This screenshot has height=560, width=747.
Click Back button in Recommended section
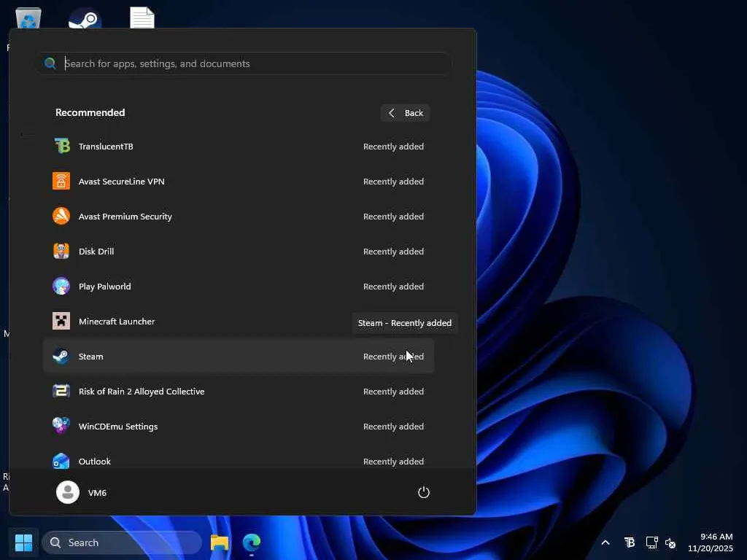[x=405, y=113]
